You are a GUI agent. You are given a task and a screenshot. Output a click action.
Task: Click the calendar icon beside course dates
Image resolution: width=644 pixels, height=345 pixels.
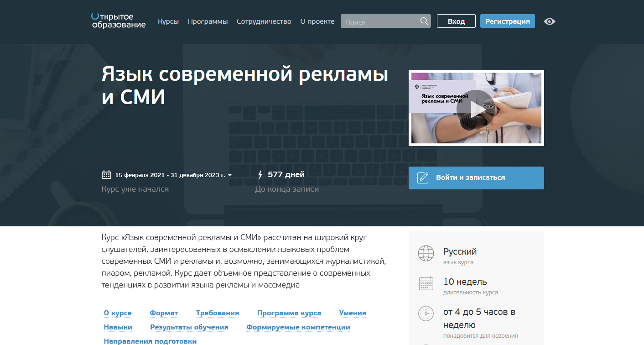point(107,174)
